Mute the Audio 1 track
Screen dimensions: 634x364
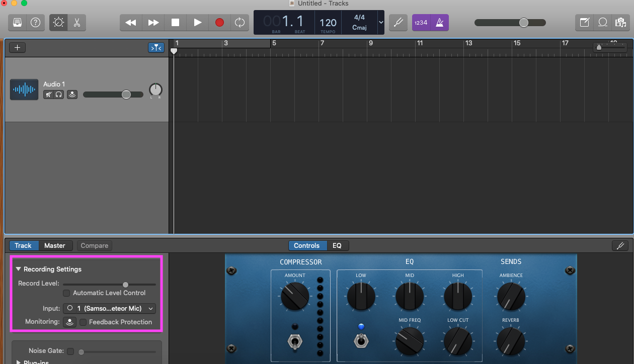[48, 95]
